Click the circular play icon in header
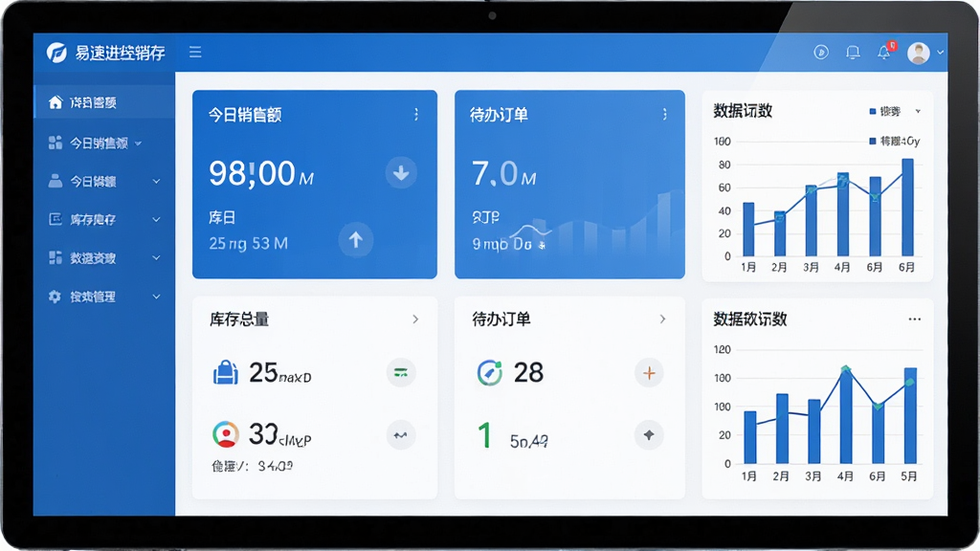 (821, 53)
